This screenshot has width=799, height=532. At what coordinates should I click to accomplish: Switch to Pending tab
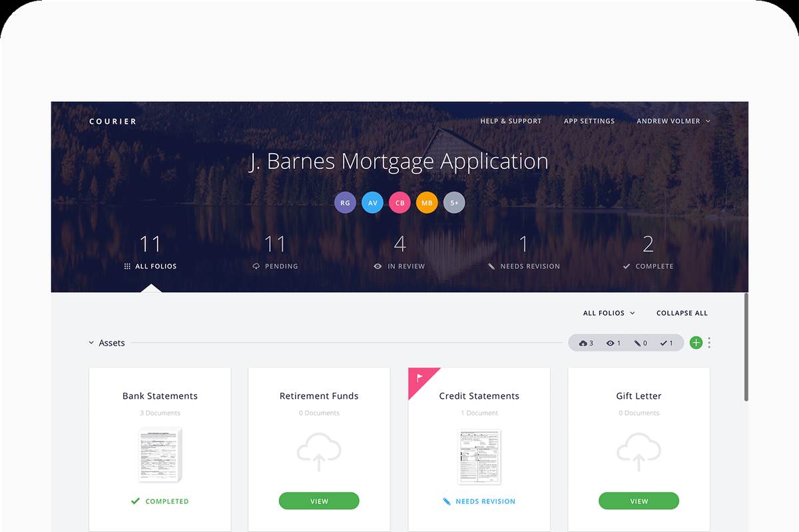point(275,252)
